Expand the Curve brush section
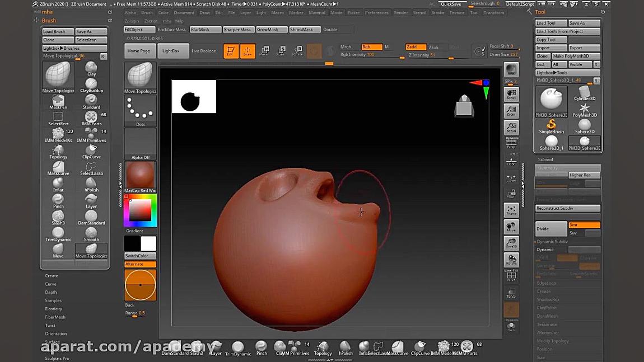Image resolution: width=644 pixels, height=362 pixels. click(x=51, y=284)
